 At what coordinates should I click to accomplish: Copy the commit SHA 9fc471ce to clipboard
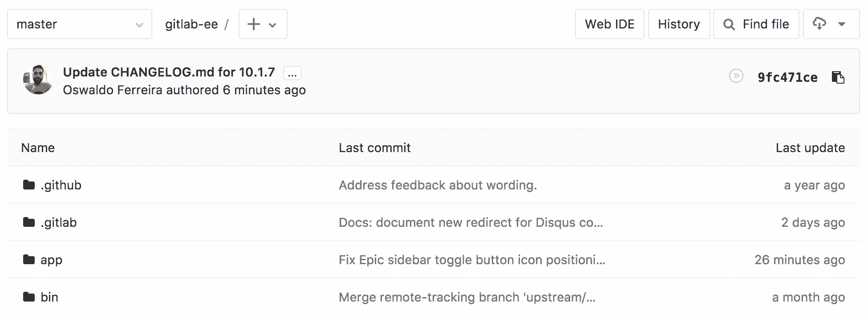839,77
